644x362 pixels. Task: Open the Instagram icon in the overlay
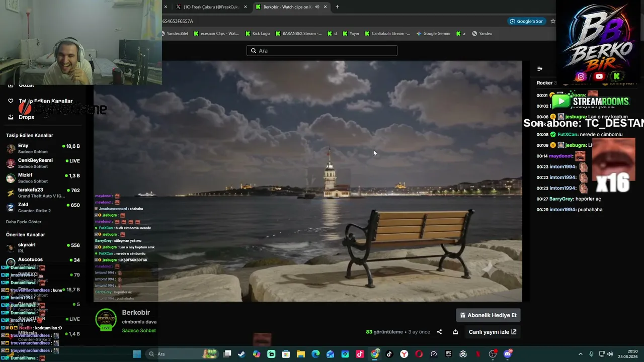(x=581, y=76)
